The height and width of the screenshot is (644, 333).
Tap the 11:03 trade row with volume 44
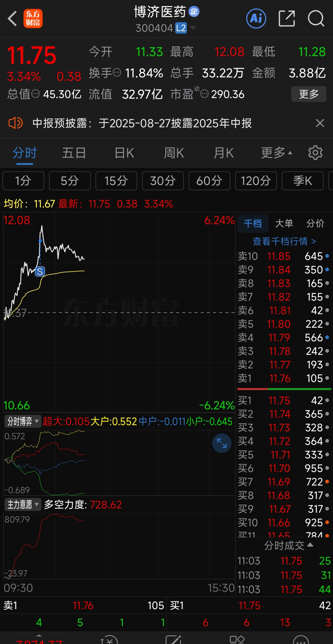pyautogui.click(x=284, y=589)
